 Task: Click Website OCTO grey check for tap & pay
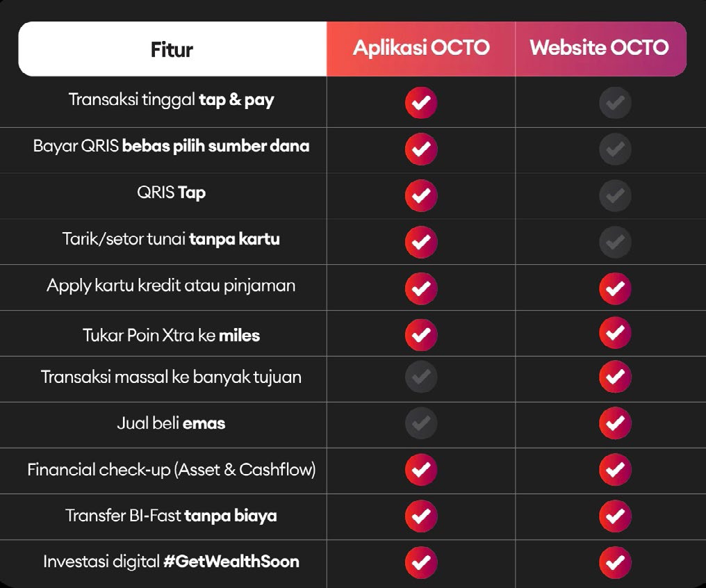click(615, 103)
